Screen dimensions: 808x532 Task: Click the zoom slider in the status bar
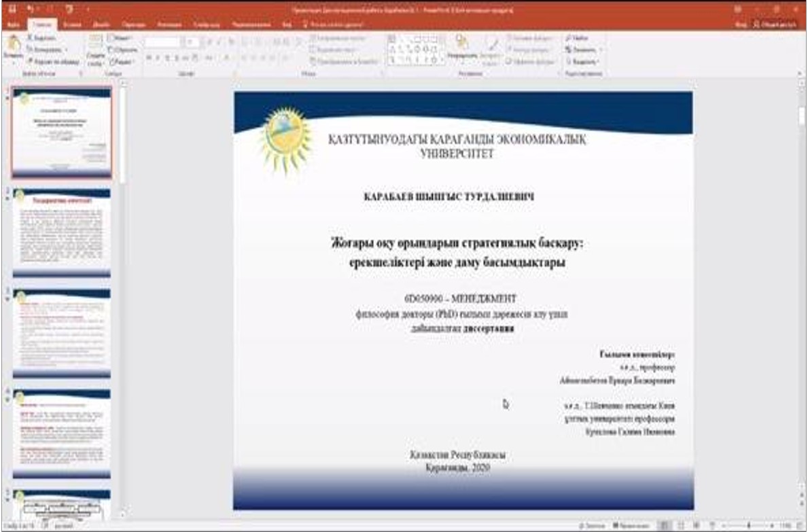[750, 526]
